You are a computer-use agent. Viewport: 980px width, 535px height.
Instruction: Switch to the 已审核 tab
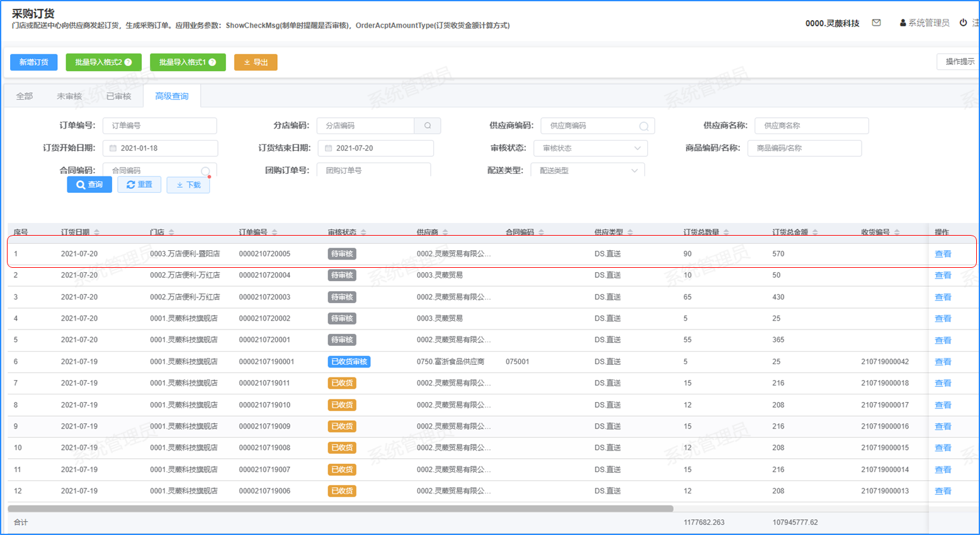pyautogui.click(x=118, y=96)
